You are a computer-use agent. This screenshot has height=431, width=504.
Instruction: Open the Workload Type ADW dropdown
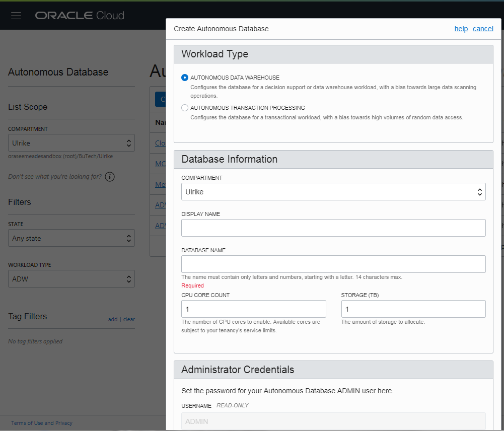click(71, 279)
